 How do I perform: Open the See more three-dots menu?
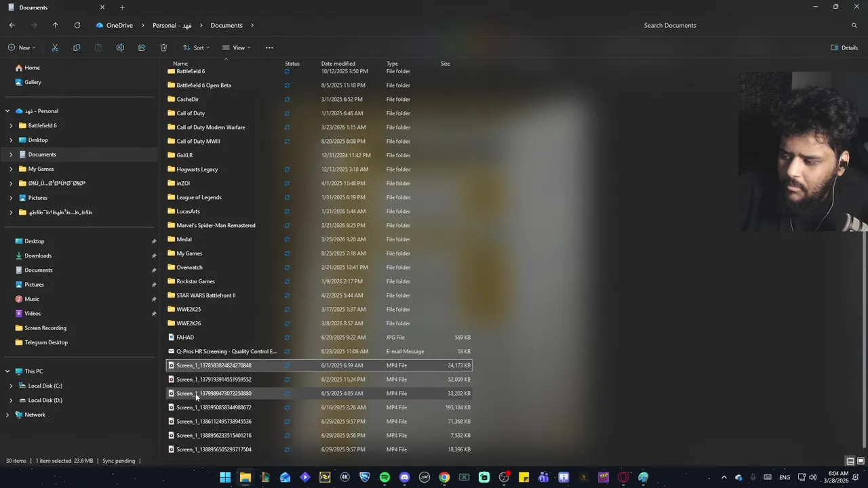click(269, 47)
